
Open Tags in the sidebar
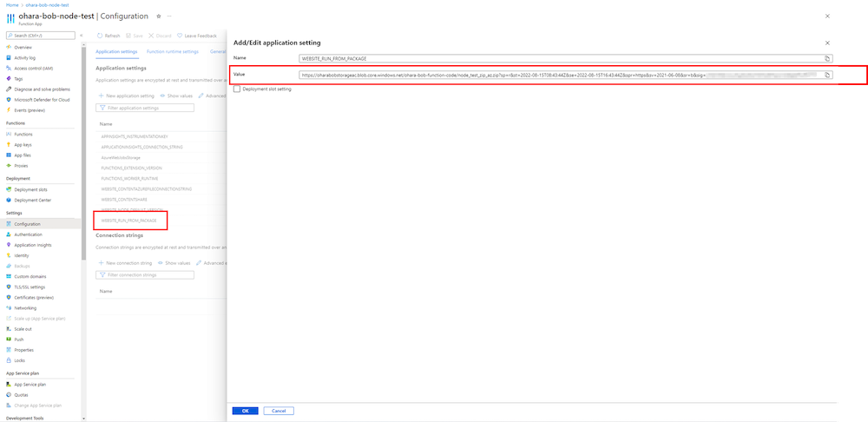pyautogui.click(x=18, y=79)
